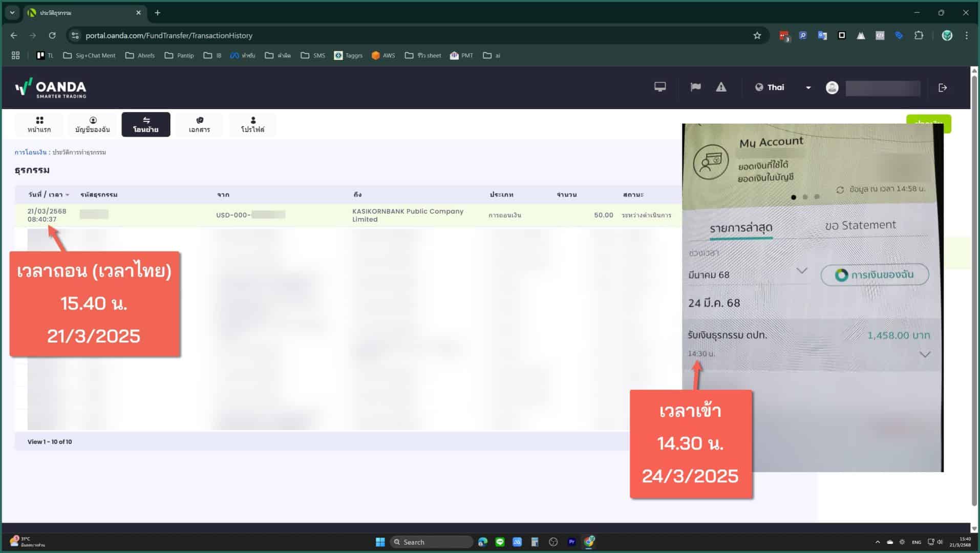Open Premiere Pro from the taskbar
Screen dimensions: 980x553
(571, 542)
